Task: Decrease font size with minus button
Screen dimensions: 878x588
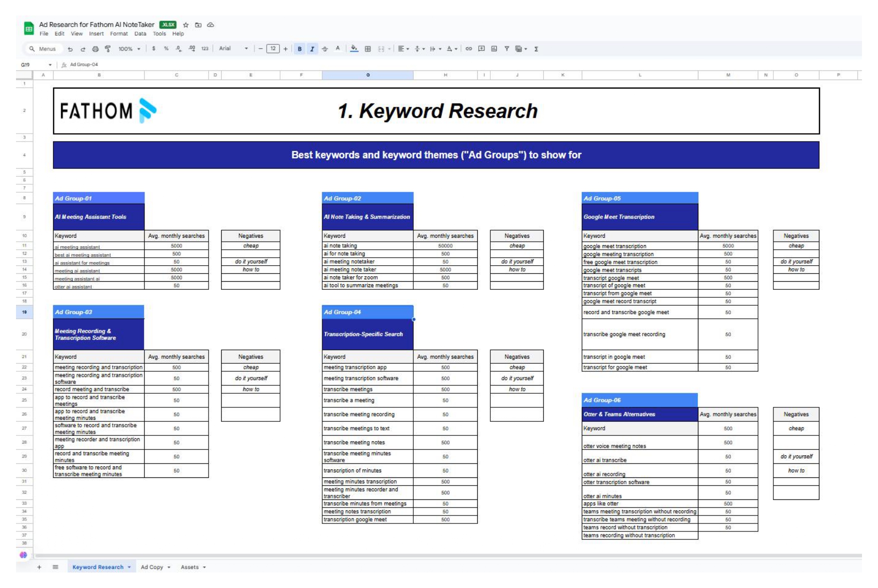Action: (x=260, y=49)
